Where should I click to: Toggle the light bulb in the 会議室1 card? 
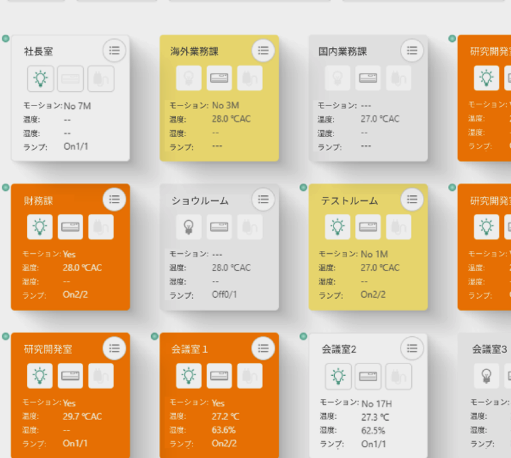189,376
